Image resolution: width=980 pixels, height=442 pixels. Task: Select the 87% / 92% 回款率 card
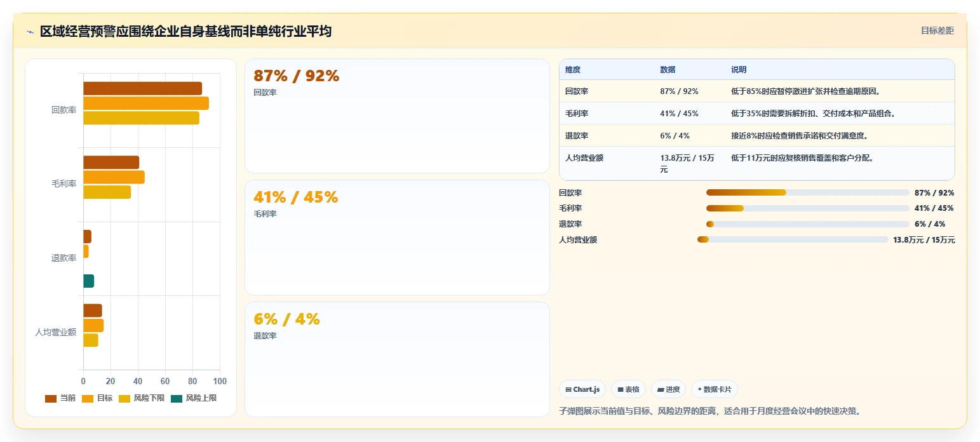coord(397,116)
